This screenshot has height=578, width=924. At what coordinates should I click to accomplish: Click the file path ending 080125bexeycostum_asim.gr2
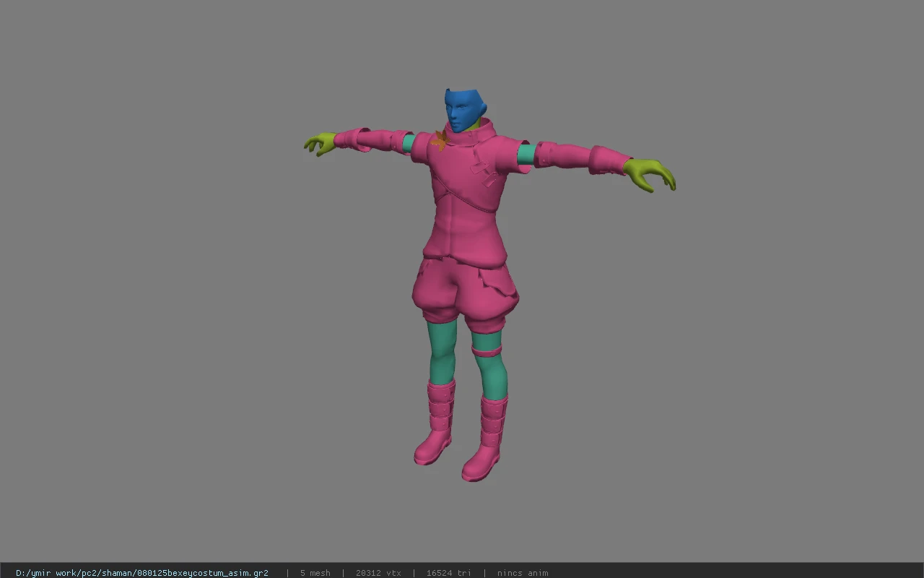click(142, 573)
